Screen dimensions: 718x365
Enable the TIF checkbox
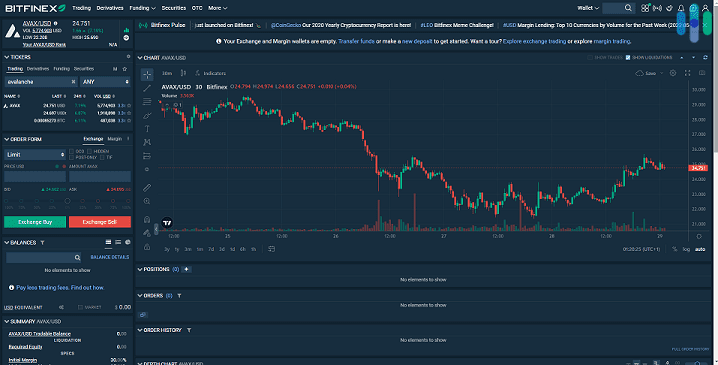102,157
